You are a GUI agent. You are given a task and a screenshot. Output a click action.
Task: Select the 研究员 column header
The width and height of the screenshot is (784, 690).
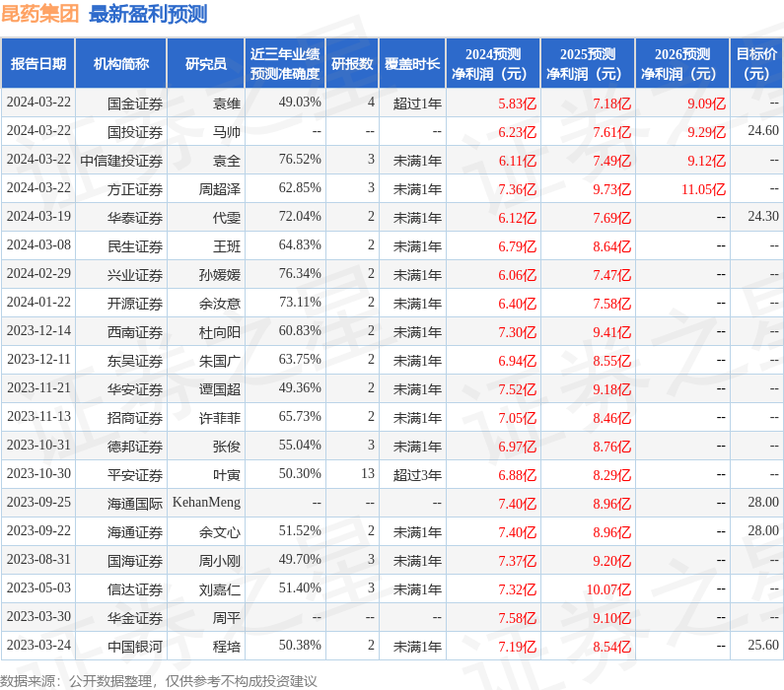[205, 63]
